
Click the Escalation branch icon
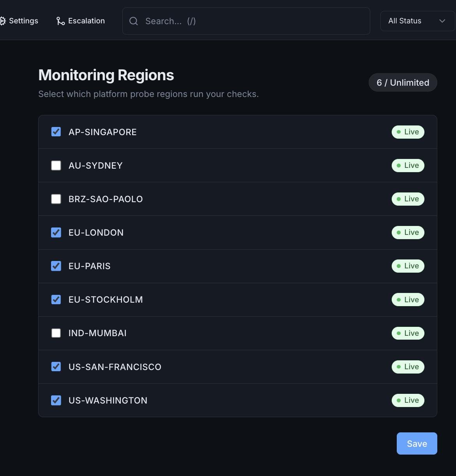pos(60,21)
